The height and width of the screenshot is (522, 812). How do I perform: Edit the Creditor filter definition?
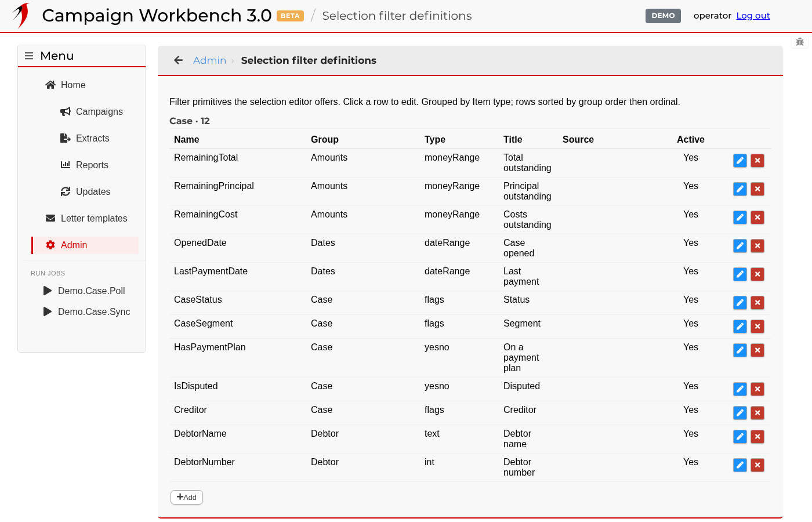tap(740, 413)
